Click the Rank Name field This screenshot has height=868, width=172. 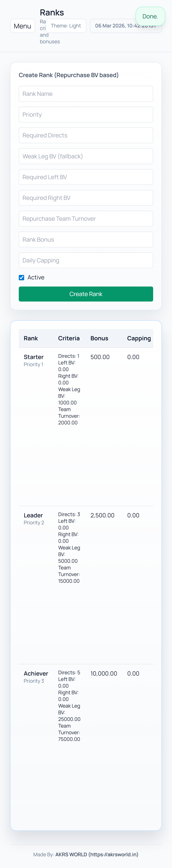pyautogui.click(x=86, y=94)
